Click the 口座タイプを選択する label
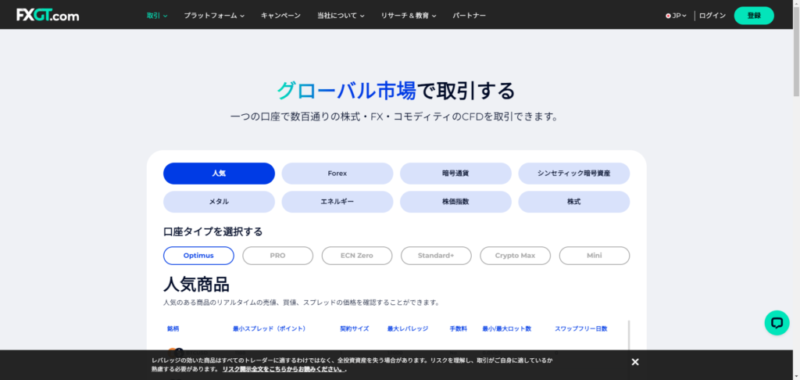The image size is (800, 380). (x=213, y=232)
